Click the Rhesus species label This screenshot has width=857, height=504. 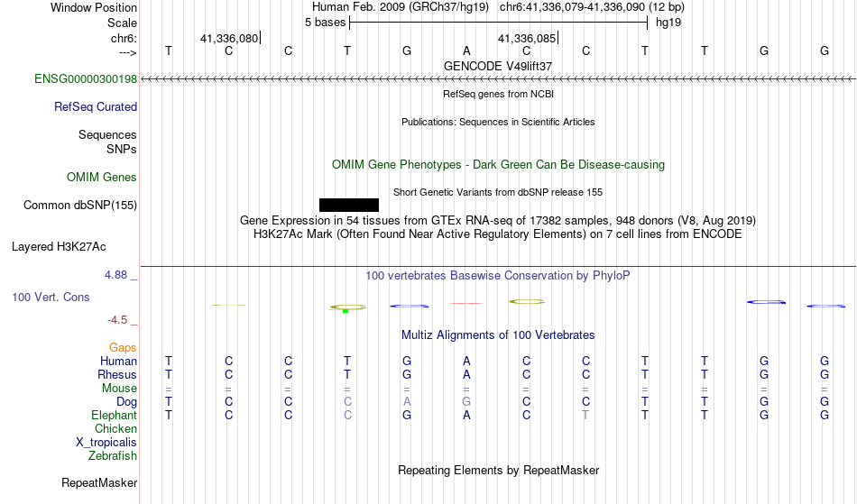117,374
